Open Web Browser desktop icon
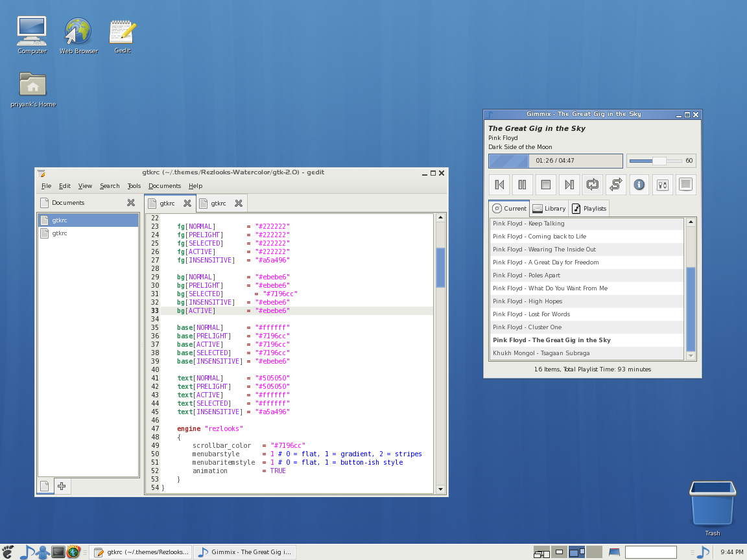Screen dimensions: 747x560 [x=78, y=35]
